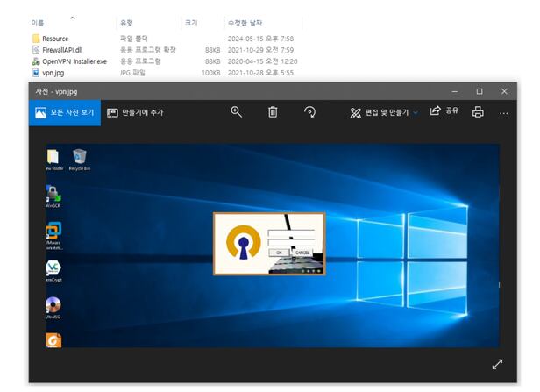Maximize the Photos window
This screenshot has width=540, height=392.
(x=479, y=91)
